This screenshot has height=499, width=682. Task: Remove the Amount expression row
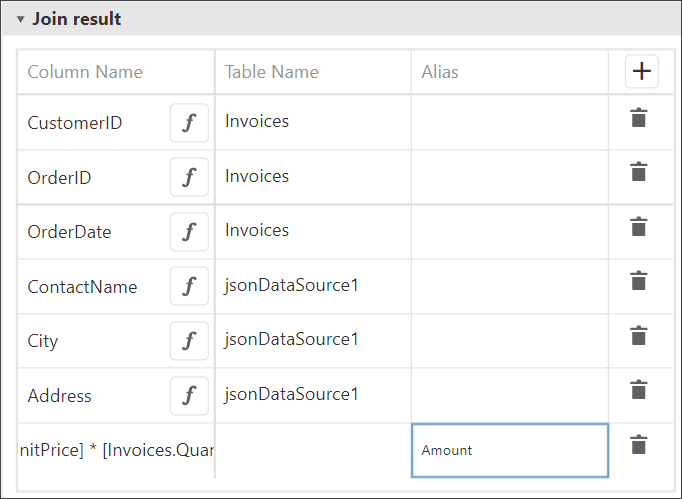(x=639, y=445)
